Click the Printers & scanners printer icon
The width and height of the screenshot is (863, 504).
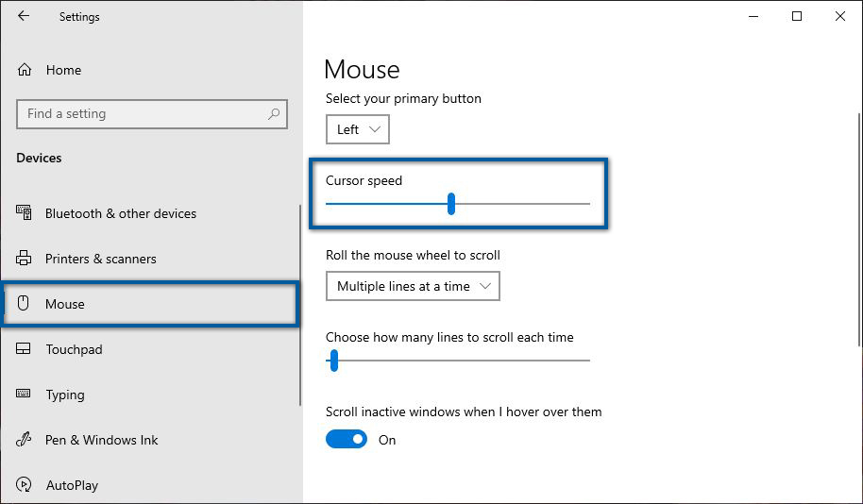click(x=24, y=258)
